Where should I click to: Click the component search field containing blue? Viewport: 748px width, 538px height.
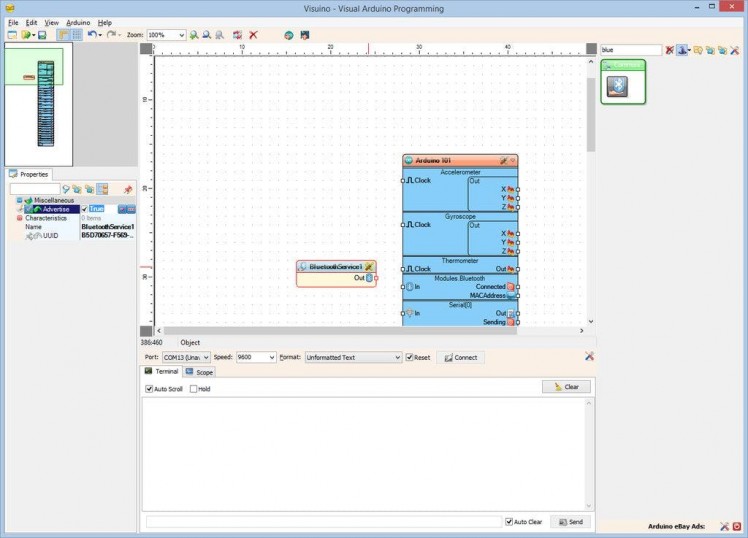630,50
